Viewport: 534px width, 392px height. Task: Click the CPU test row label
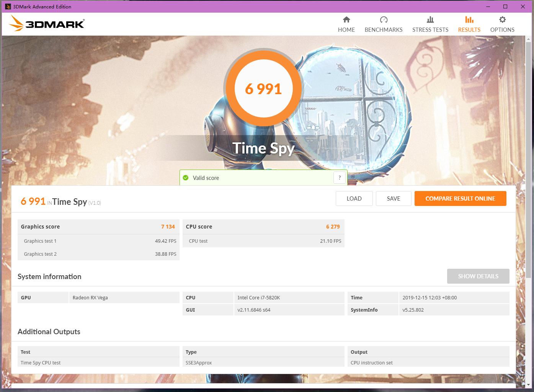point(198,241)
